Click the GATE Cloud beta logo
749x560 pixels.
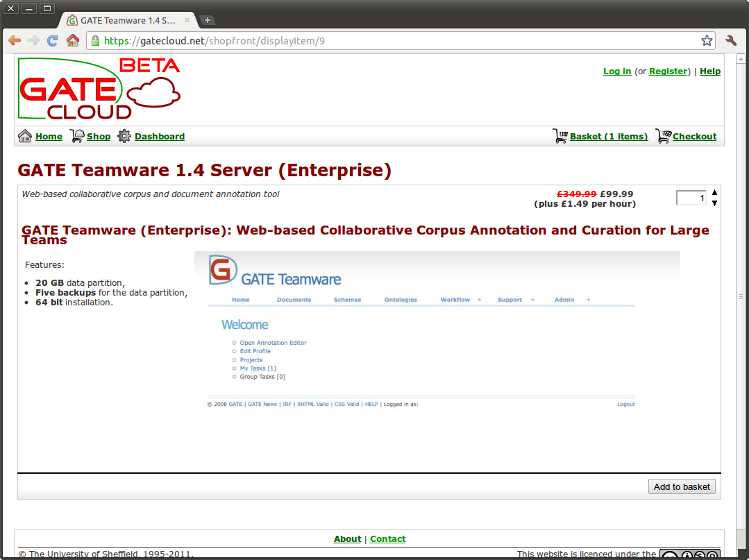click(99, 88)
